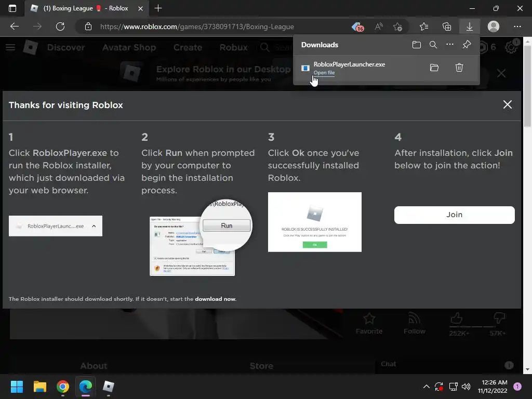This screenshot has height=399, width=532.
Task: Open Roblox app from taskbar
Action: pyautogui.click(x=109, y=387)
